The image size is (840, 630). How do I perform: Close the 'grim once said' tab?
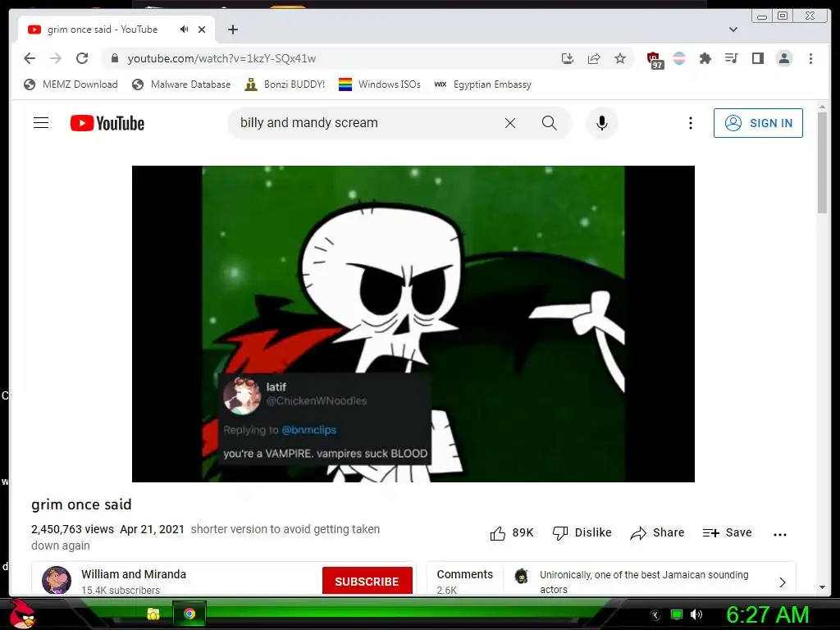[x=202, y=30]
